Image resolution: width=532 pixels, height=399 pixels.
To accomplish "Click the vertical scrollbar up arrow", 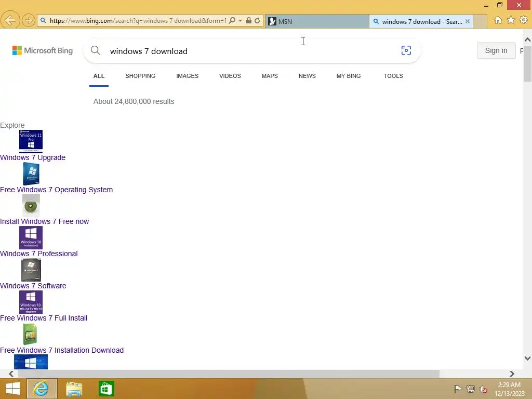I will click(527, 40).
